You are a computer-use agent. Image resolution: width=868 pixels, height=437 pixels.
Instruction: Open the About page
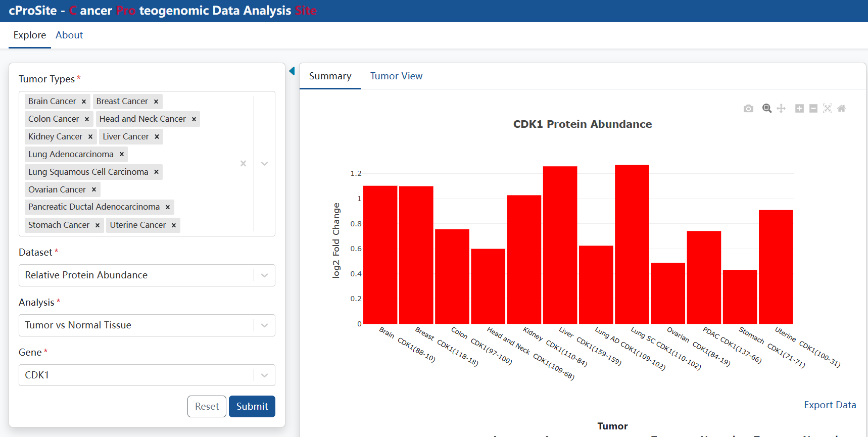69,35
